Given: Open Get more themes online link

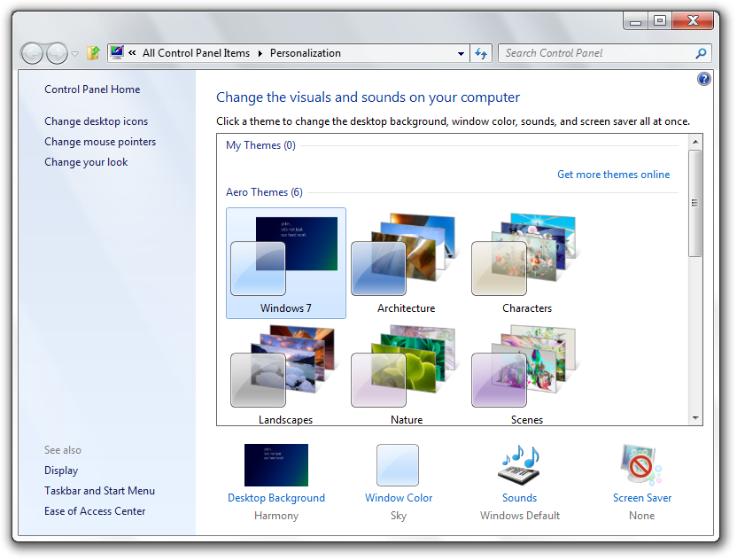Looking at the screenshot, I should click(613, 175).
